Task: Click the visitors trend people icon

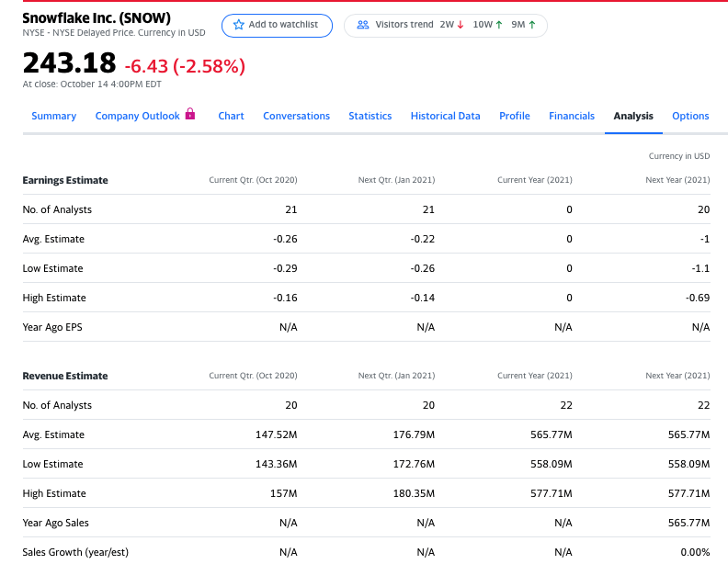Action: (363, 25)
